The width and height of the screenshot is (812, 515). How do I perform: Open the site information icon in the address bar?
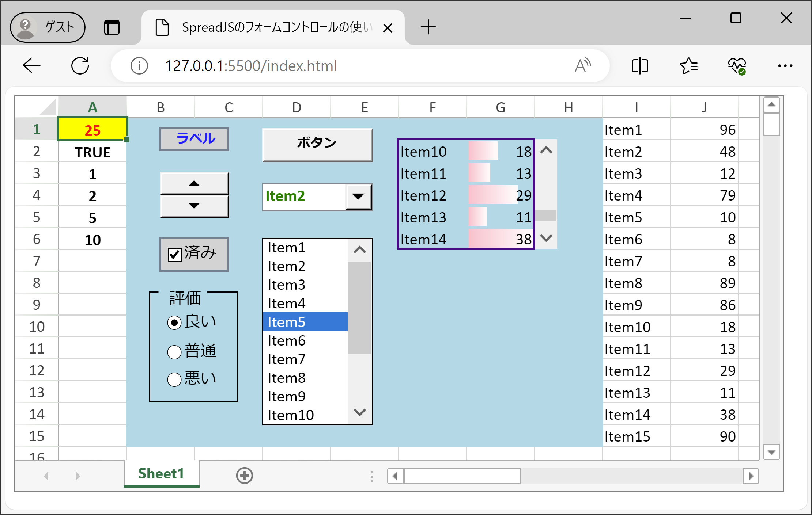click(139, 66)
